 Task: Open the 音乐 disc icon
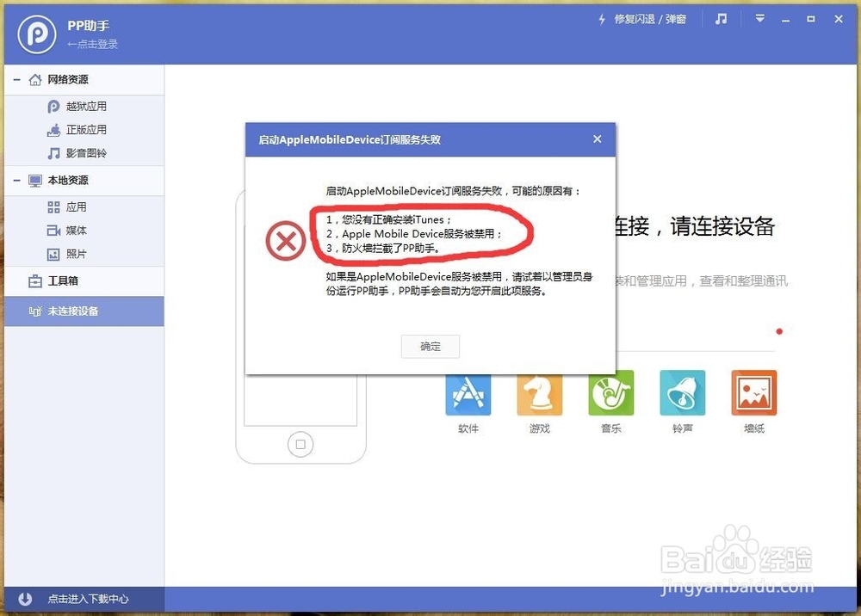610,393
